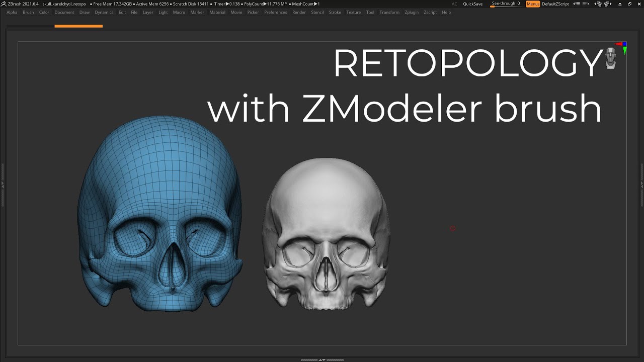Image resolution: width=644 pixels, height=362 pixels.
Task: Open the Zplugin menu
Action: pyautogui.click(x=412, y=12)
